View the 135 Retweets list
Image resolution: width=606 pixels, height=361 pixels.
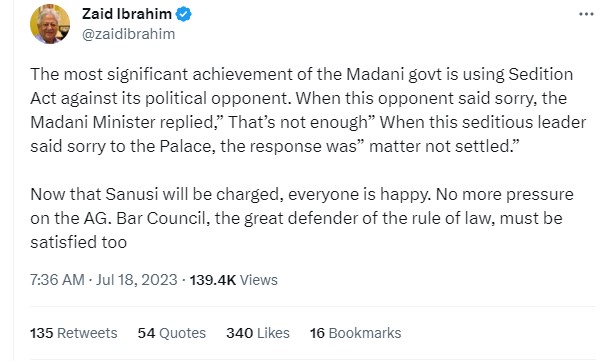[73, 333]
